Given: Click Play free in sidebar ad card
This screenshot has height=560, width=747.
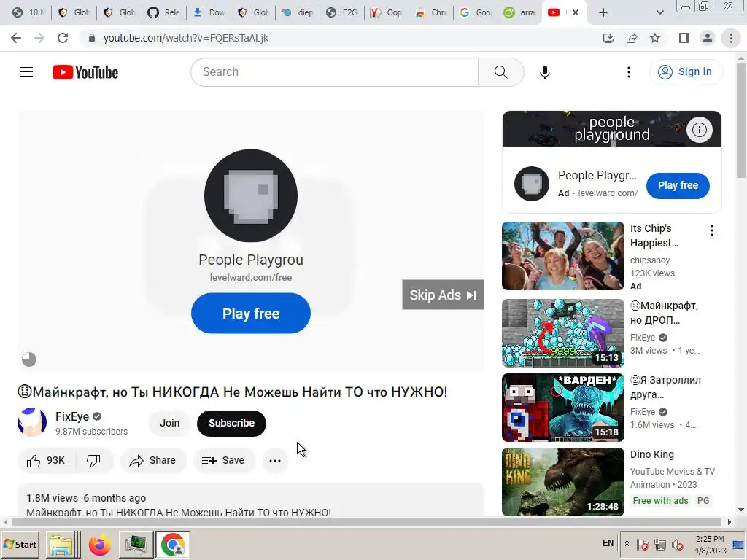Looking at the screenshot, I should click(x=678, y=185).
